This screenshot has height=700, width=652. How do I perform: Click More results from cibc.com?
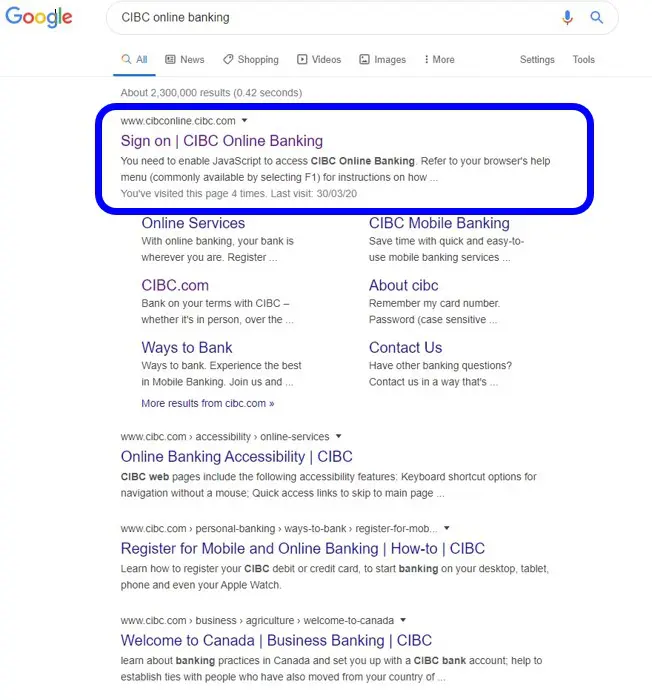(208, 403)
